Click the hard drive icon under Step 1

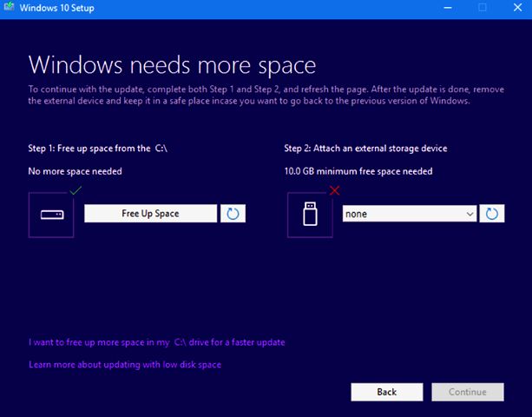(51, 215)
